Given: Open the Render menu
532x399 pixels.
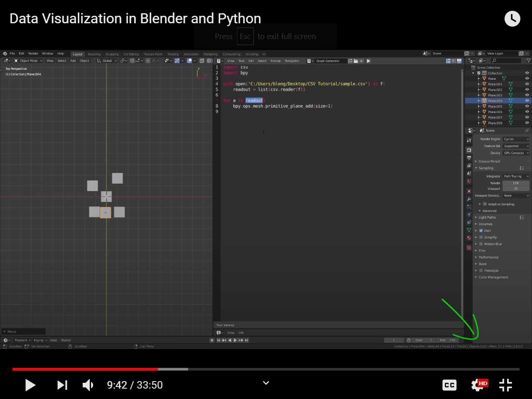Looking at the screenshot, I should click(x=33, y=54).
